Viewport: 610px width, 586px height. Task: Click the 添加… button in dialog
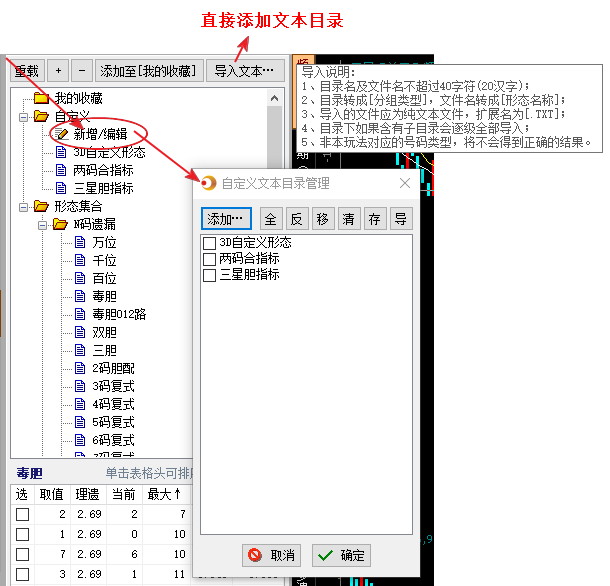226,218
